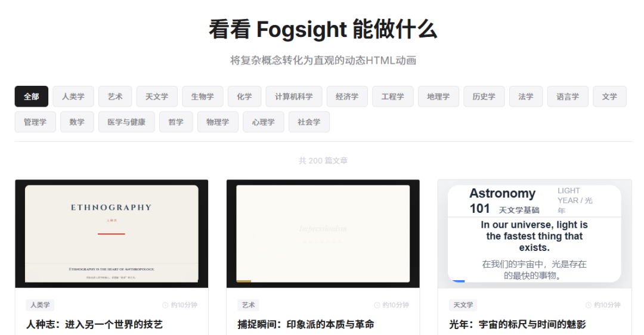Filter articles by 人类学

[73, 97]
